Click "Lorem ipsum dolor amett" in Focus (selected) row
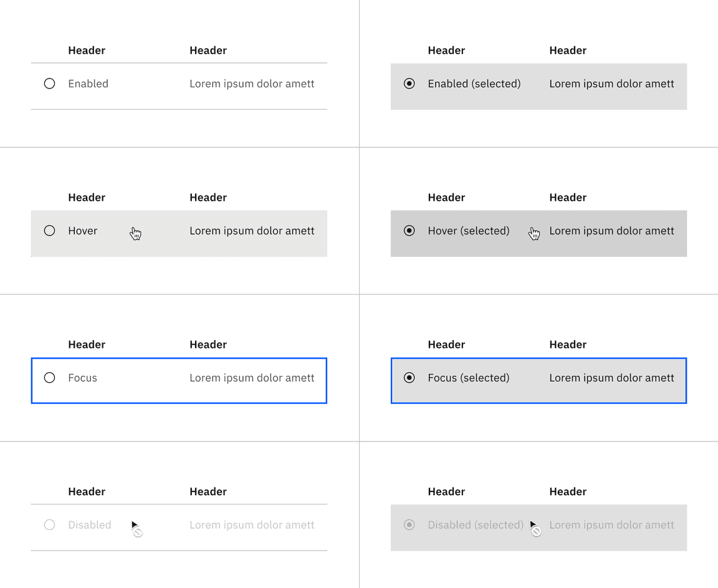The width and height of the screenshot is (718, 588). click(612, 378)
